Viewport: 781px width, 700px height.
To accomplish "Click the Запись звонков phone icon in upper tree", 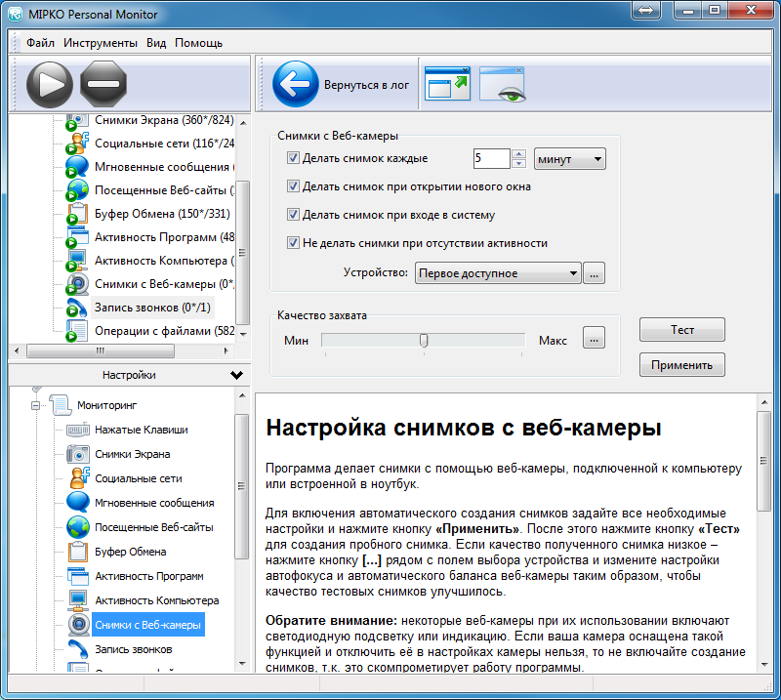I will (77, 308).
